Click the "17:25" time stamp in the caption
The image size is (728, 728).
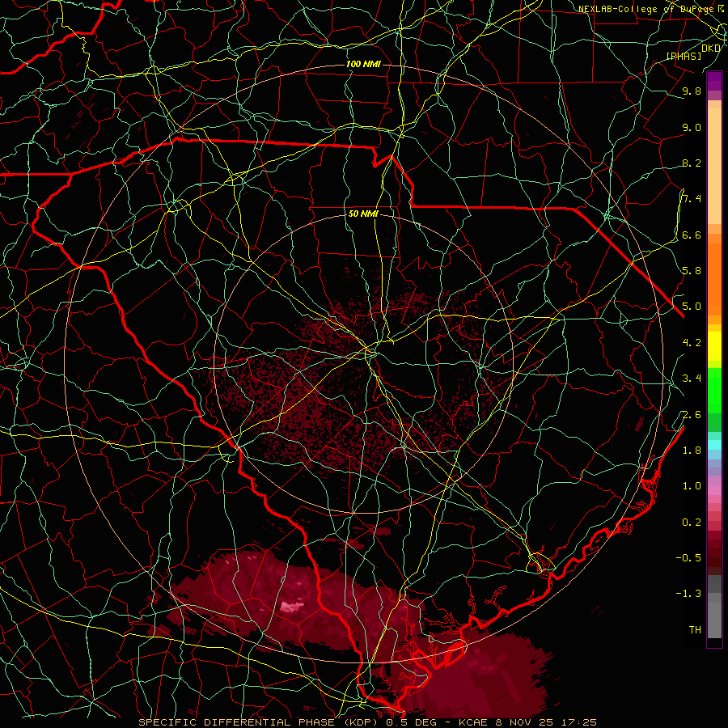coord(578,722)
